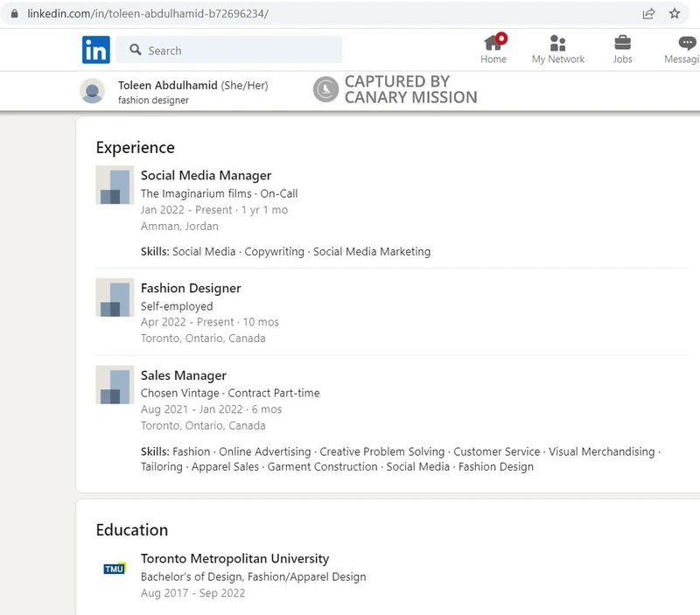Click 'Aug 2017 - Sep 2022' dates
Image resolution: width=700 pixels, height=615 pixels.
pyautogui.click(x=192, y=593)
